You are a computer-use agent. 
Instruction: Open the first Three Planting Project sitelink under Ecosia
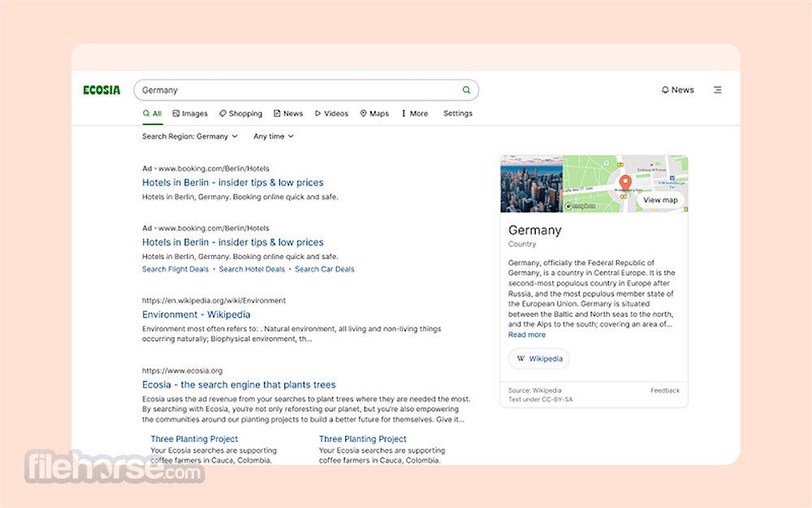194,439
